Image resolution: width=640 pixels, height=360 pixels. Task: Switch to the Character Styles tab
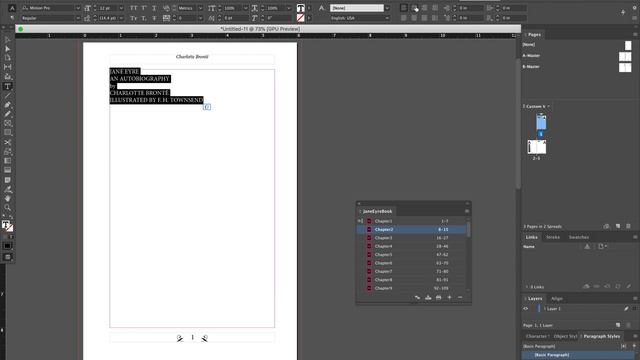[537, 336]
